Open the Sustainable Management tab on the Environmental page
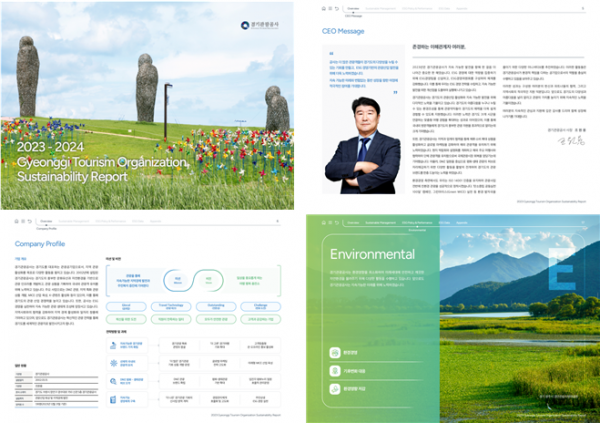600x423 pixels. [x=380, y=222]
